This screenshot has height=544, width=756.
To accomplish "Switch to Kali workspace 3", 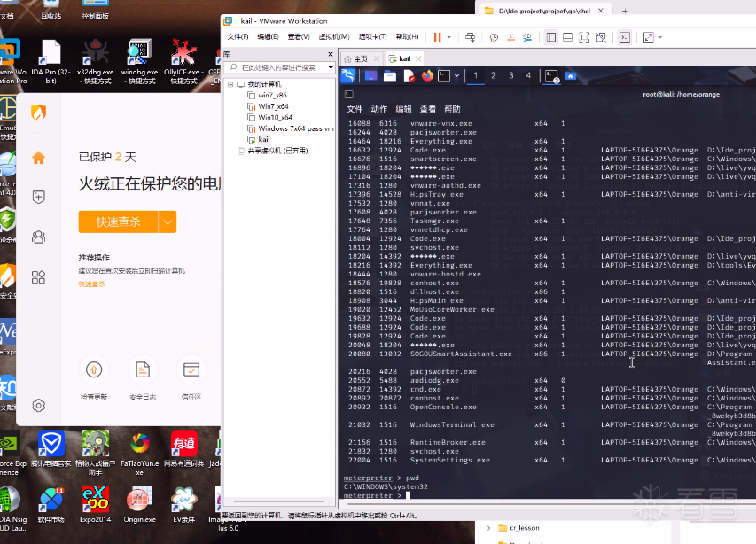I will [511, 75].
